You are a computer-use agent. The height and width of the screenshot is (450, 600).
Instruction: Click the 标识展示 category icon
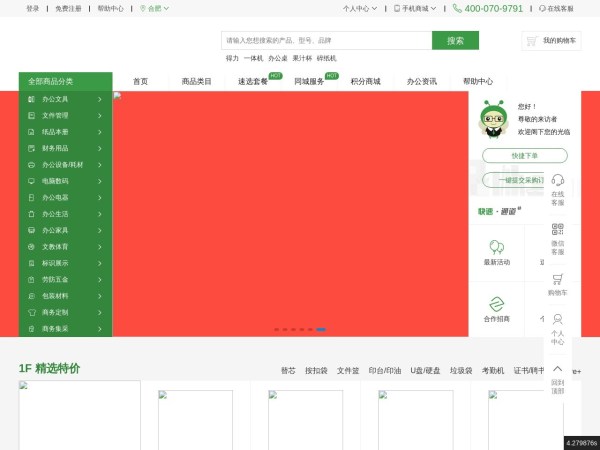(x=31, y=263)
